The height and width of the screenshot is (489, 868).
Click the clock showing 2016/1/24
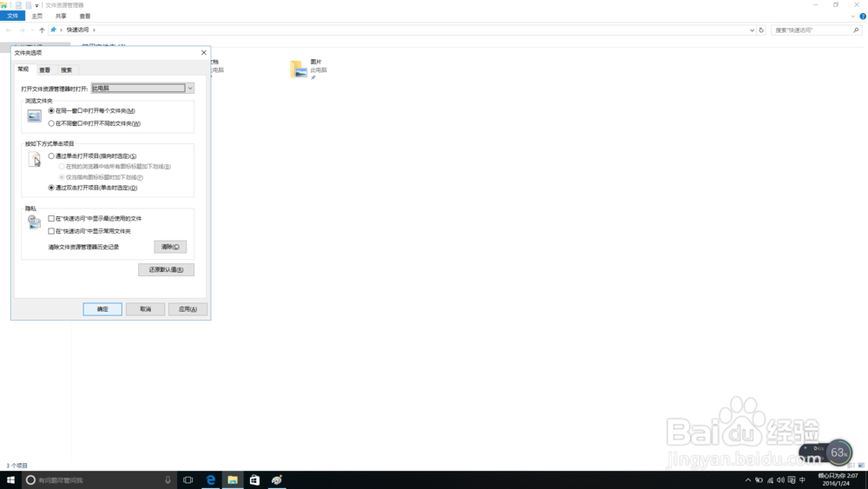[x=838, y=479]
